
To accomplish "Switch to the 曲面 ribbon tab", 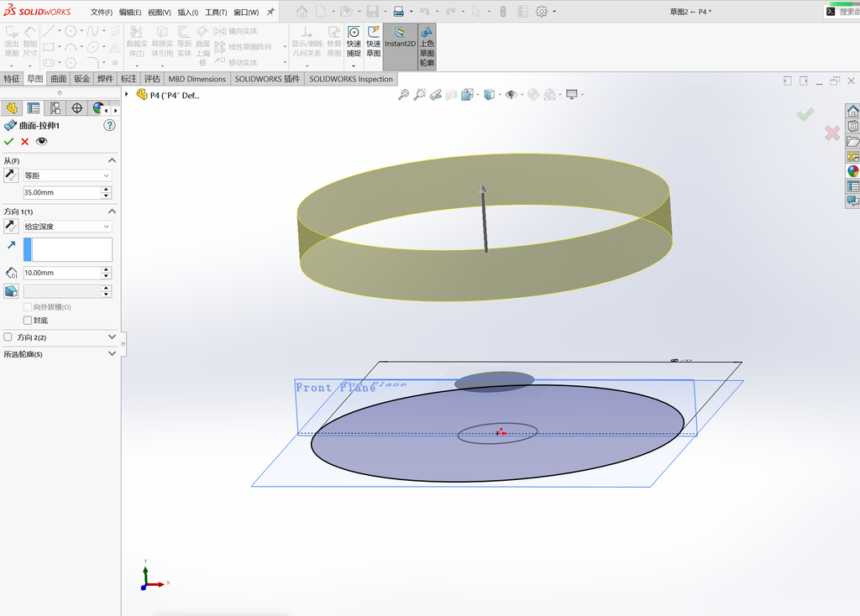I will coord(59,79).
